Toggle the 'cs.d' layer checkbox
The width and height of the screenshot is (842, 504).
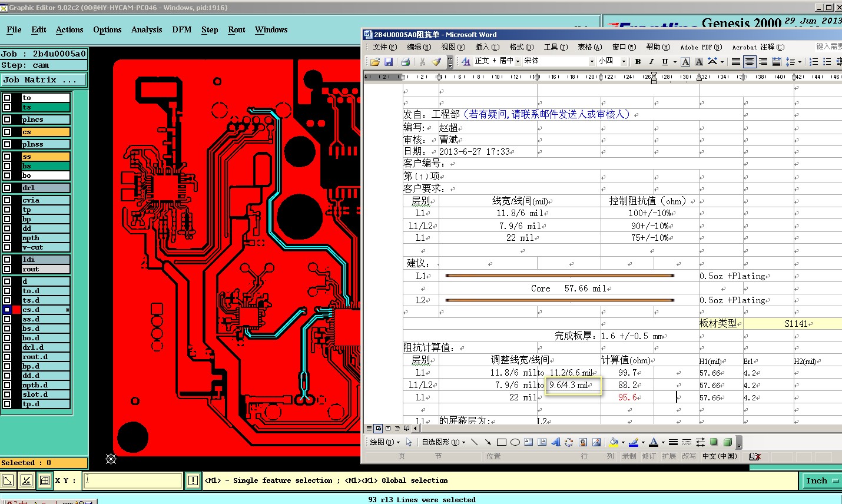[x=7, y=310]
